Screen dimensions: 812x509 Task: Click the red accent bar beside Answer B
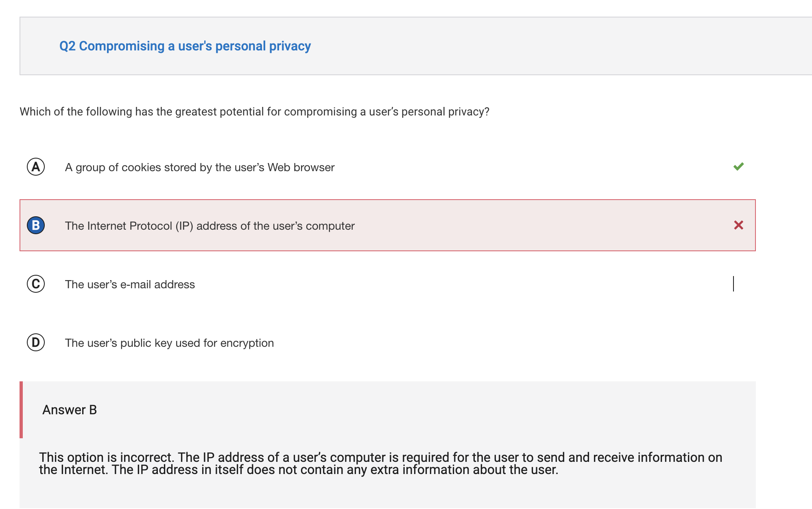(x=21, y=410)
